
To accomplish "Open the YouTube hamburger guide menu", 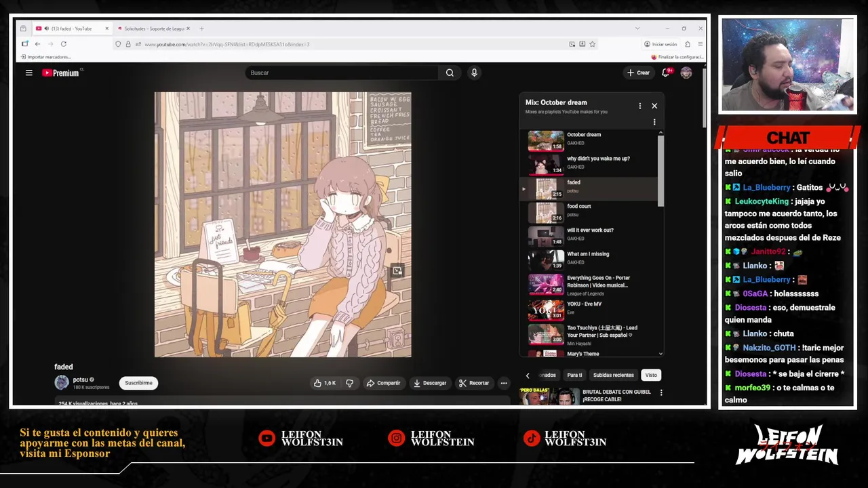I will 28,73.
